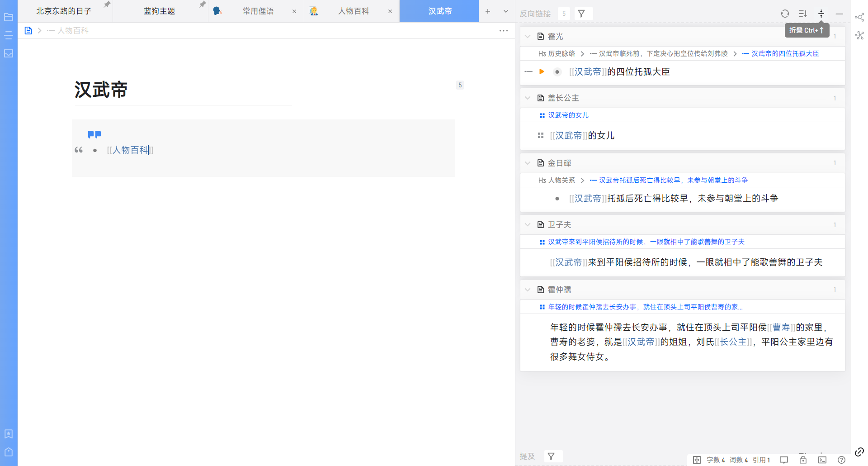Click the collapse-all backlinks icon
The height and width of the screenshot is (466, 868).
coord(821,14)
